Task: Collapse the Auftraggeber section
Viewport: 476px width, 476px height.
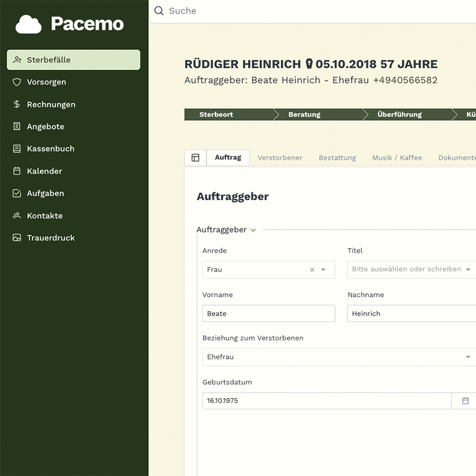Action: pos(253,230)
